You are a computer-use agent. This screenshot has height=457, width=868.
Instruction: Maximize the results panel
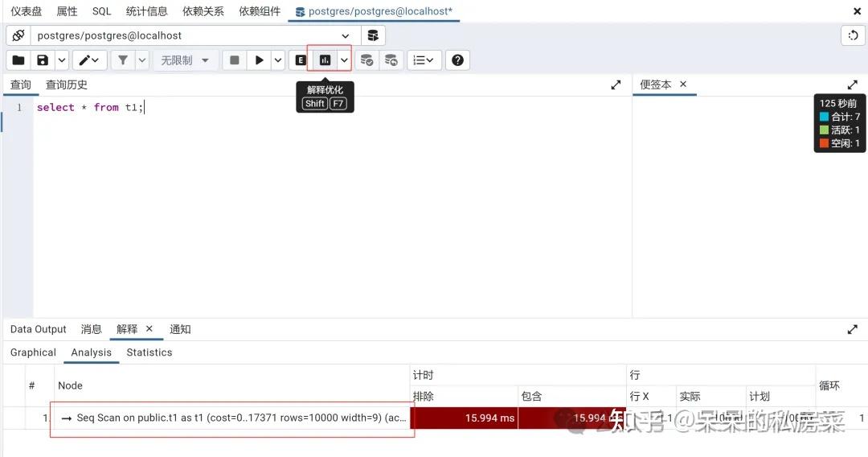[x=853, y=330]
